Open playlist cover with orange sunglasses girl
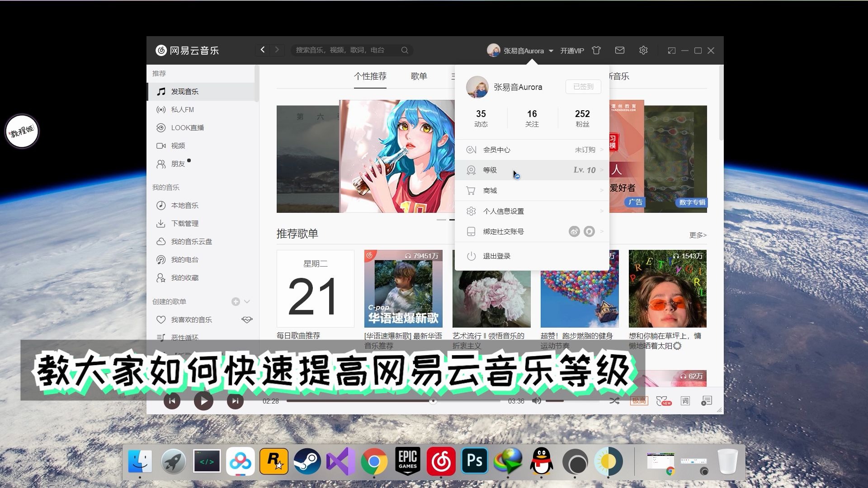Screen dimensions: 868x488 click(x=668, y=289)
